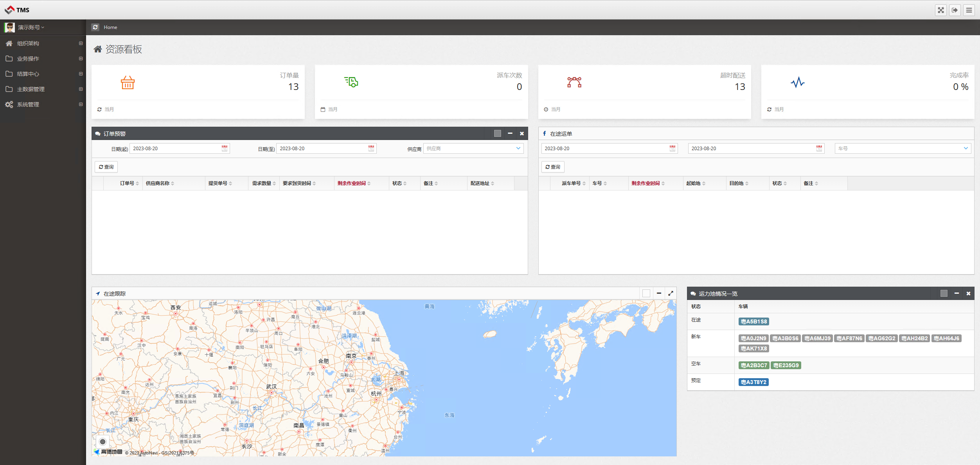The width and height of the screenshot is (980, 465).
Task: Click blue vehicle tag 粤A3T8Y2
Action: [x=753, y=382]
